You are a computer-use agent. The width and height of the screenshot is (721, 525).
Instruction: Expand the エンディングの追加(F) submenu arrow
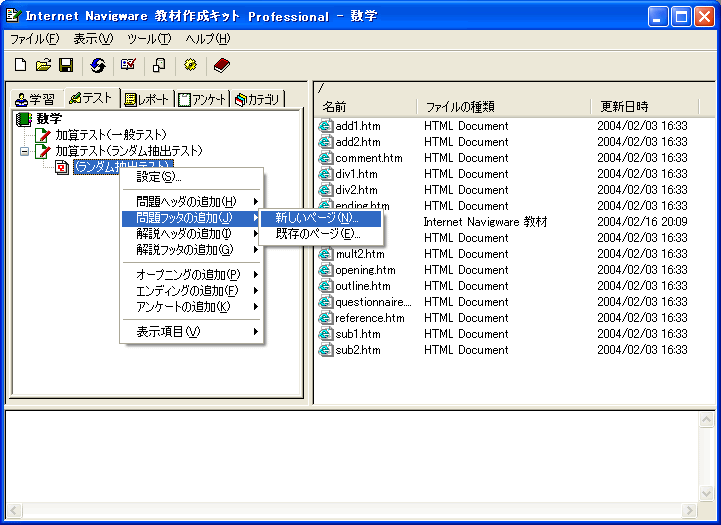click(x=256, y=291)
